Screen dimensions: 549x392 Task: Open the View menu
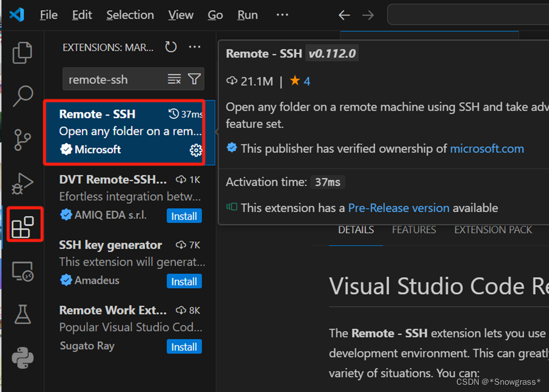[x=180, y=15]
